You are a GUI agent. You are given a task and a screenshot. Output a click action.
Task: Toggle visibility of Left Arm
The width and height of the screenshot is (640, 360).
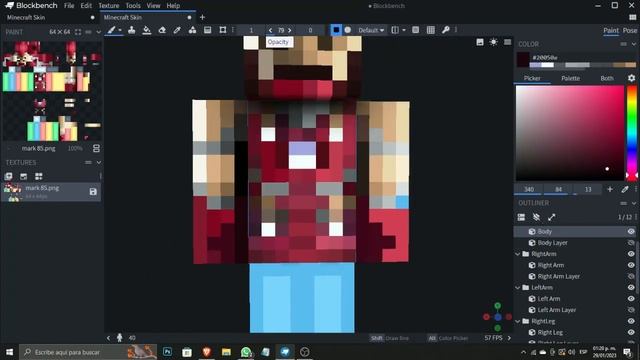631,299
